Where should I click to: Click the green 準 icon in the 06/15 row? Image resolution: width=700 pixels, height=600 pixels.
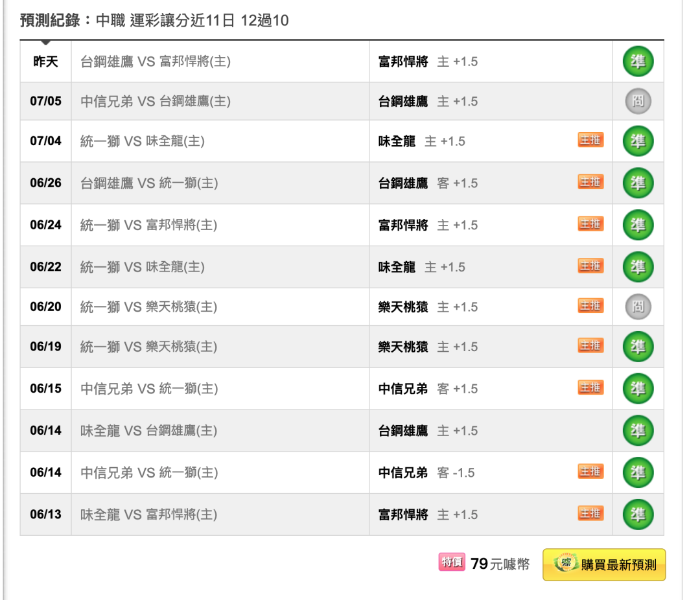pyautogui.click(x=638, y=388)
